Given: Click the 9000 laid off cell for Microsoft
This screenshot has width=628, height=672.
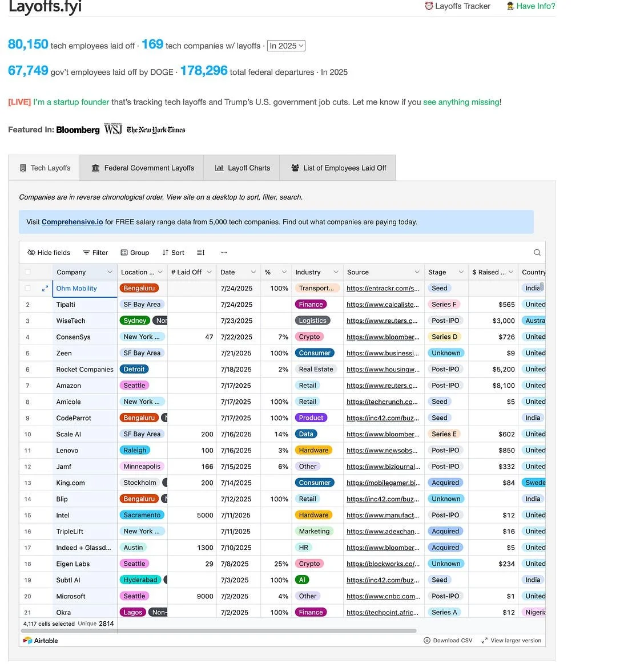Looking at the screenshot, I should (x=192, y=596).
